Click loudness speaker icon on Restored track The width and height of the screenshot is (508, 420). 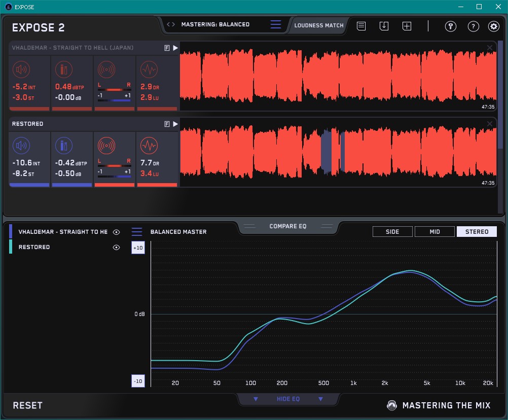20,146
